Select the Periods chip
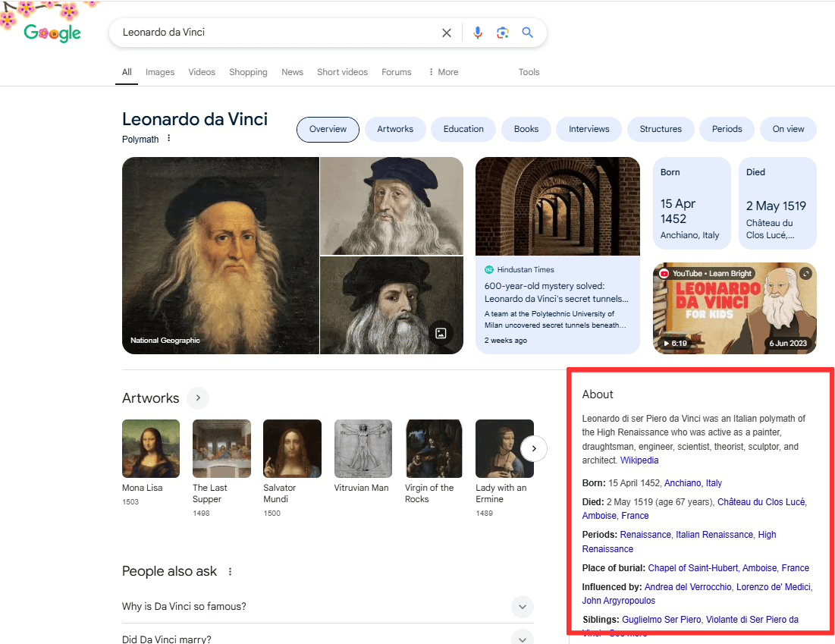The height and width of the screenshot is (644, 835). point(727,130)
